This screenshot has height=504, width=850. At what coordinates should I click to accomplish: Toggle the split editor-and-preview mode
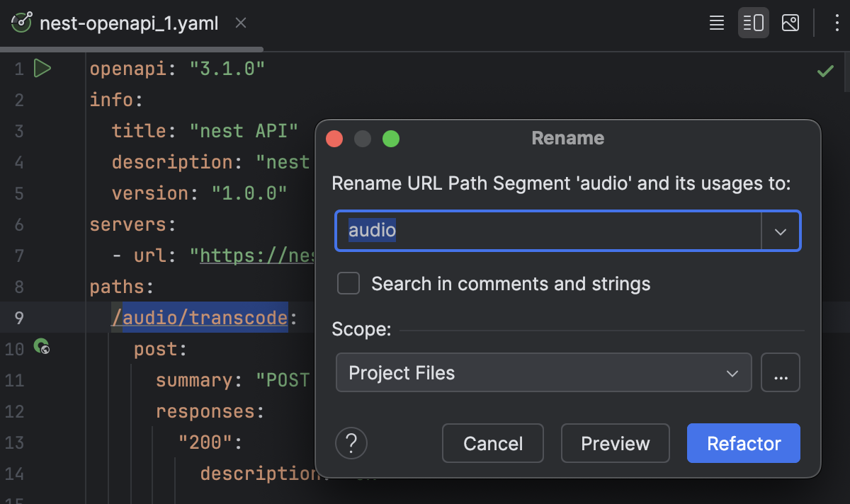pos(753,22)
